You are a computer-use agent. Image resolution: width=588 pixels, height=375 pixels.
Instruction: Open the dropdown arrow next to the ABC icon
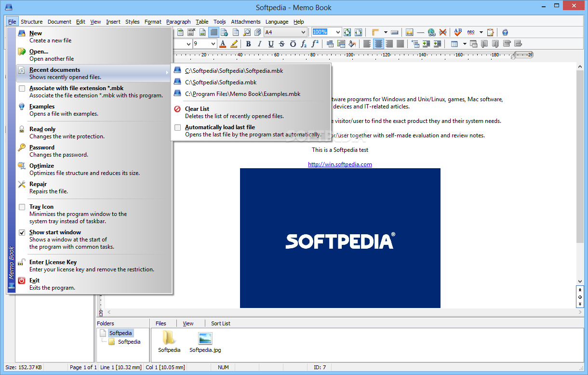(x=481, y=32)
